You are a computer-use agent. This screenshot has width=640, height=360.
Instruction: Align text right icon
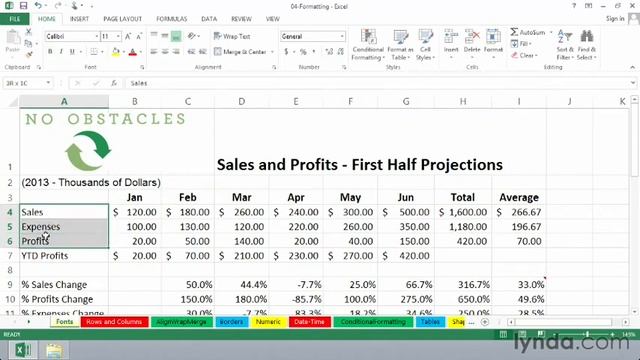[176, 52]
